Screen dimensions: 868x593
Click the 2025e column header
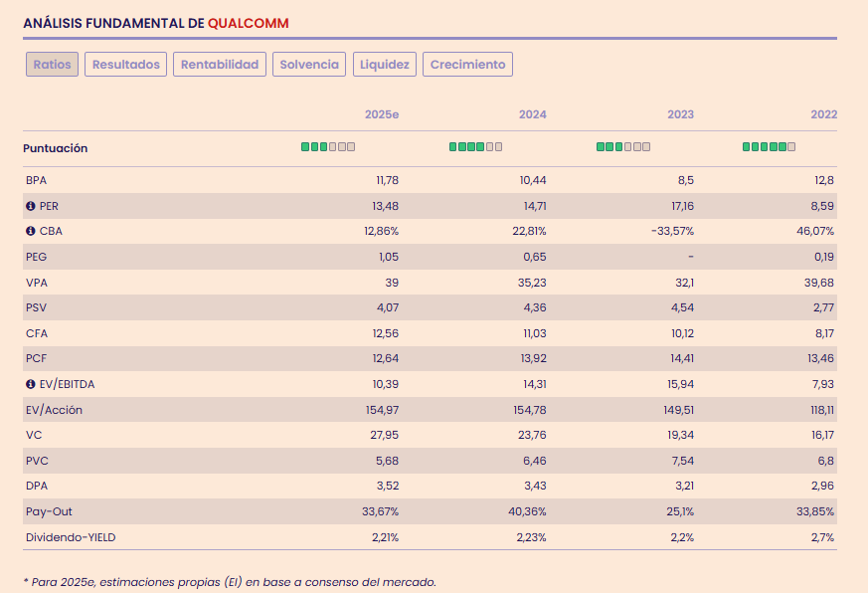pos(381,114)
